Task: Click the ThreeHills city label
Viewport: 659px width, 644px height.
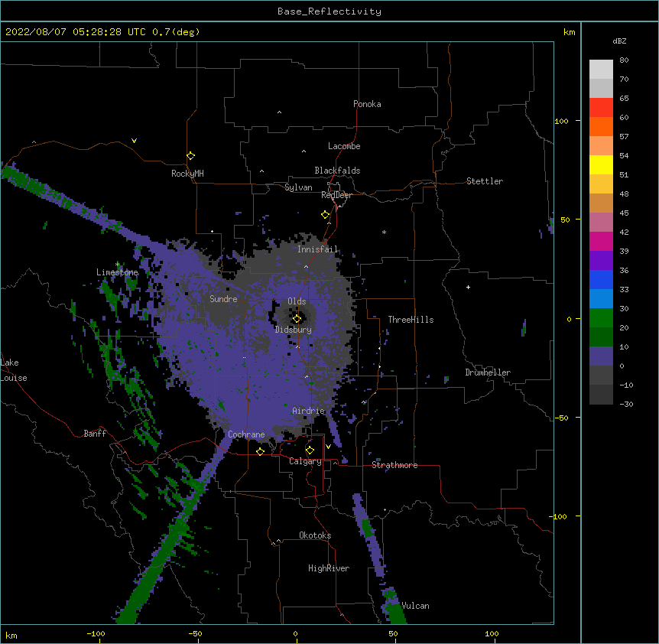Action: coord(411,320)
